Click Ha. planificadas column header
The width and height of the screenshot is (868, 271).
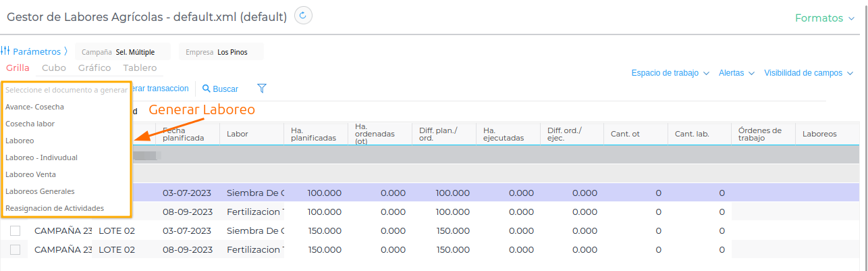pyautogui.click(x=316, y=134)
